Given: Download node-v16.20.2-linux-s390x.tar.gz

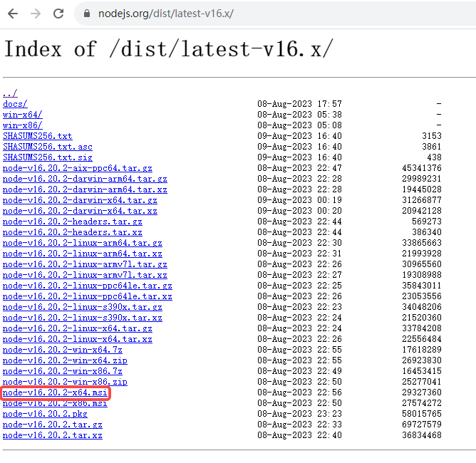Looking at the screenshot, I should 82,307.
